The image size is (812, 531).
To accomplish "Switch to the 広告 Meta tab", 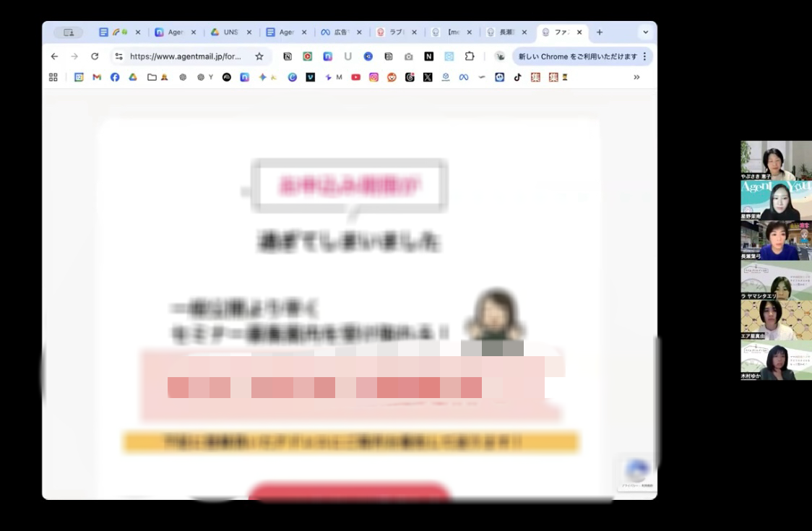I will point(340,33).
